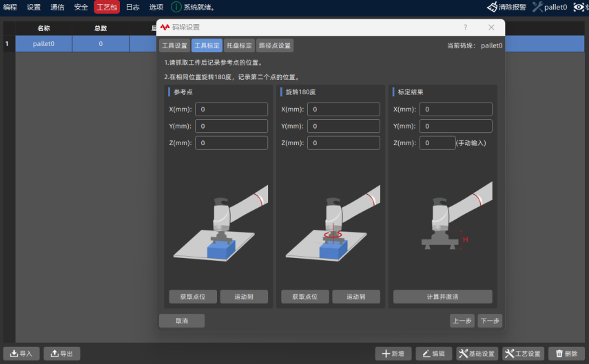Open the 编程 menu
Image resolution: width=589 pixels, height=364 pixels.
[x=10, y=7]
